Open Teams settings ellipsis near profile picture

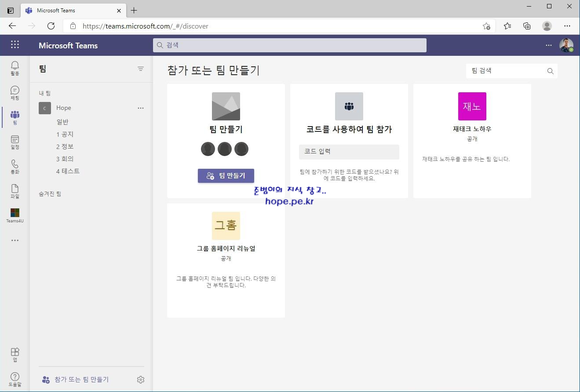pyautogui.click(x=548, y=45)
